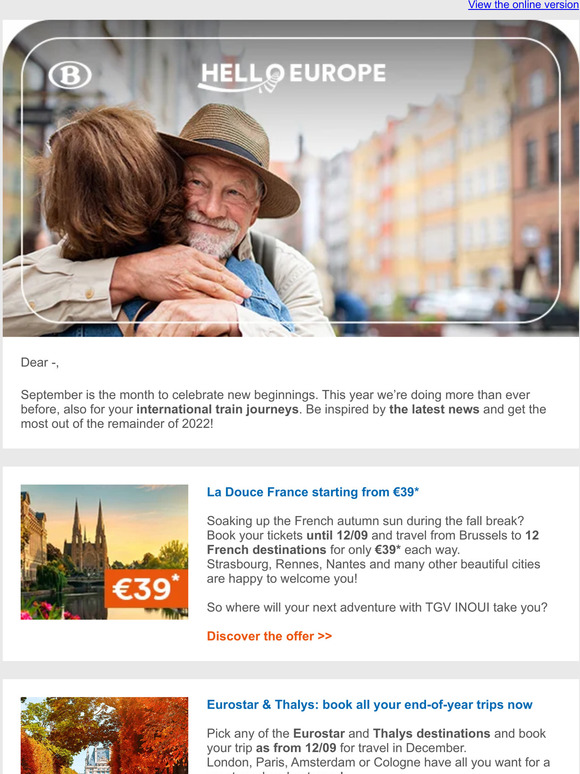Open the hero banner image of hugging couple
Screen dimensions: 580x774
pyautogui.click(x=291, y=178)
